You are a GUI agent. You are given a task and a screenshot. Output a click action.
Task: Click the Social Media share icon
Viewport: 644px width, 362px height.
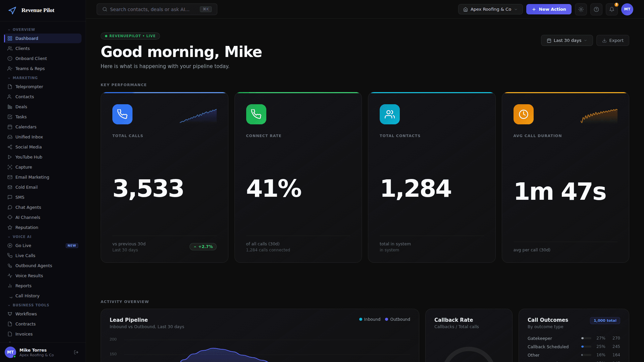10,147
